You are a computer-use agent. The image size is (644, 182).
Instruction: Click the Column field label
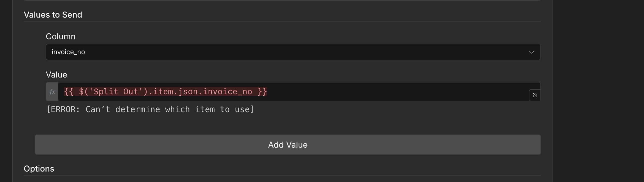61,37
